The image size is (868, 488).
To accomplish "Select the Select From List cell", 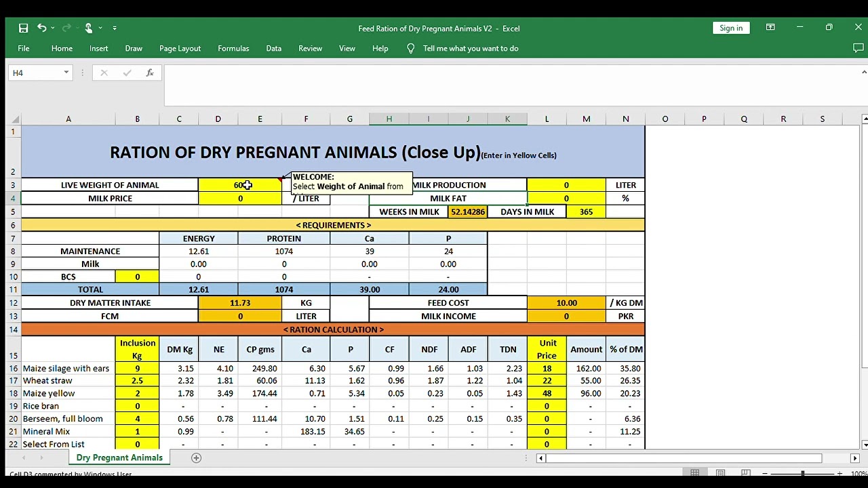I will 68,445.
